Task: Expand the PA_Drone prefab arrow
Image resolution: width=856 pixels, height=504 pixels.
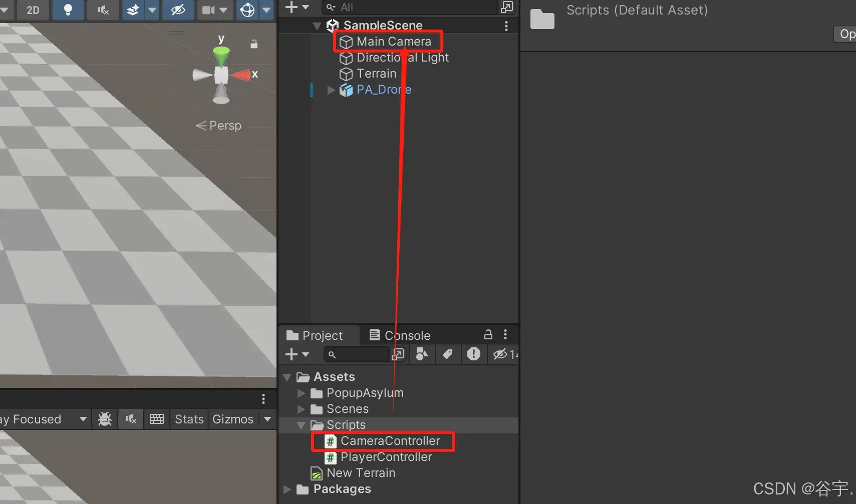Action: [331, 90]
